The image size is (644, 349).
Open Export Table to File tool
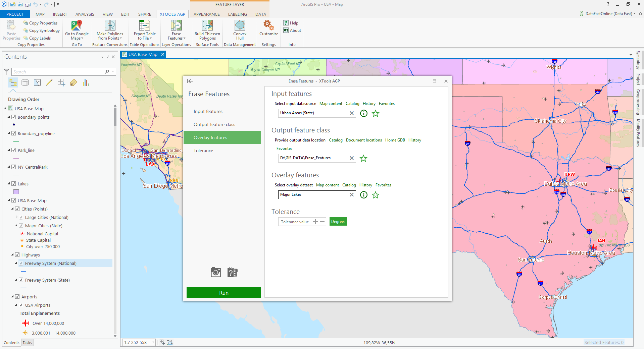[x=145, y=30]
